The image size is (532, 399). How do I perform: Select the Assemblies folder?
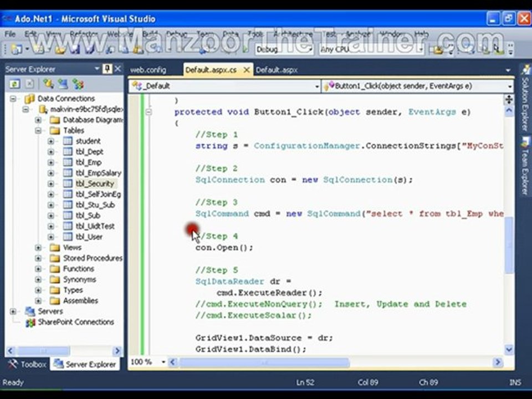click(x=80, y=300)
